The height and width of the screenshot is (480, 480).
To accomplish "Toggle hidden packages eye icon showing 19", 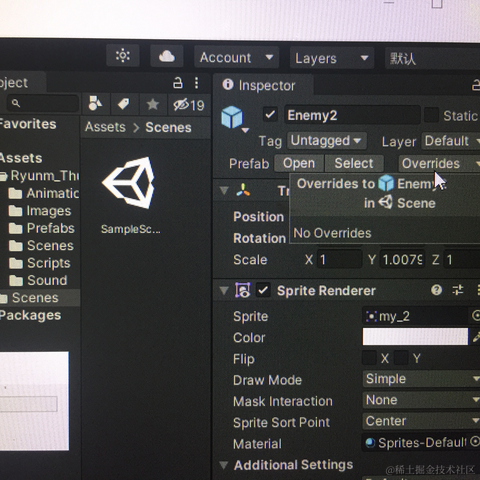I will [x=189, y=105].
